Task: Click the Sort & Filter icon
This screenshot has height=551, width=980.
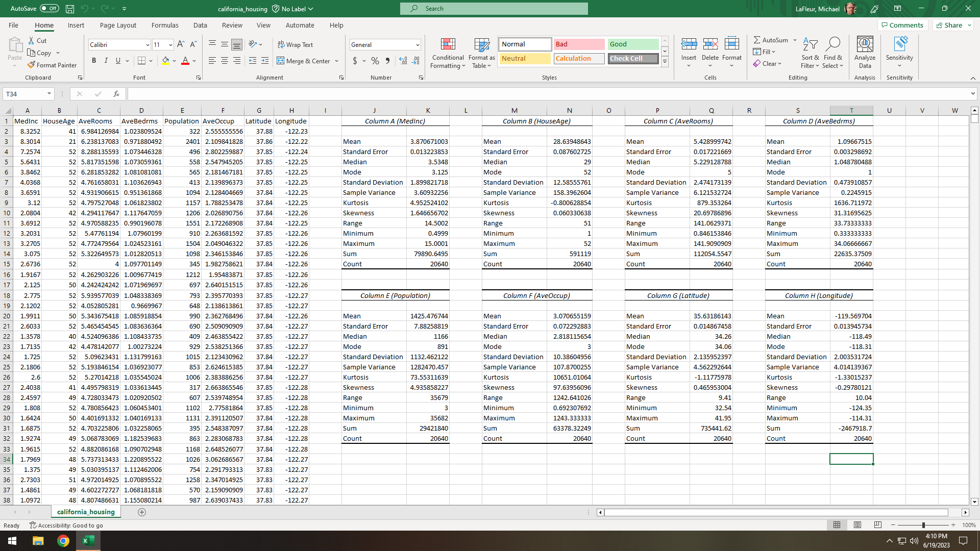Action: pyautogui.click(x=810, y=45)
